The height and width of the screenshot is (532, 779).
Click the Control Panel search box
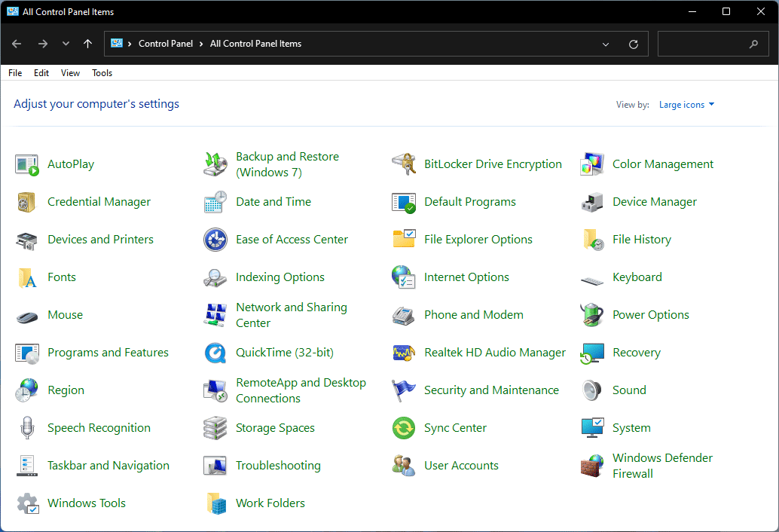tap(713, 44)
